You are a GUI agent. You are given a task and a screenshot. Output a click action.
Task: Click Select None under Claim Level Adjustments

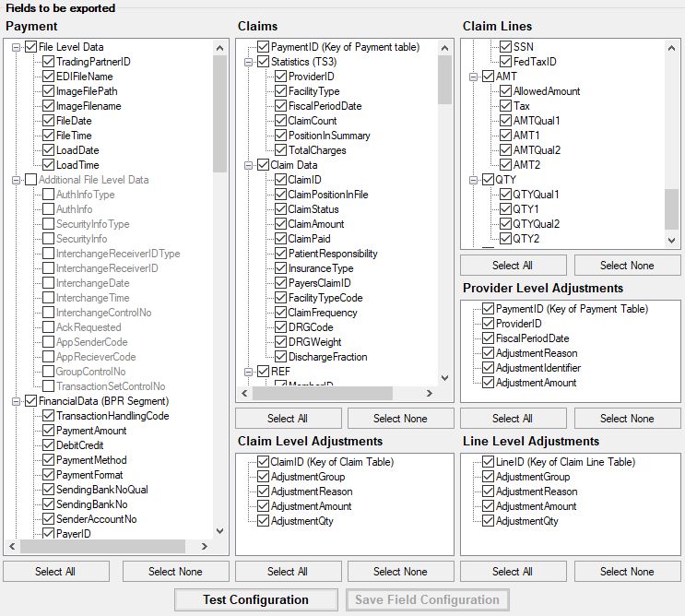coord(401,572)
